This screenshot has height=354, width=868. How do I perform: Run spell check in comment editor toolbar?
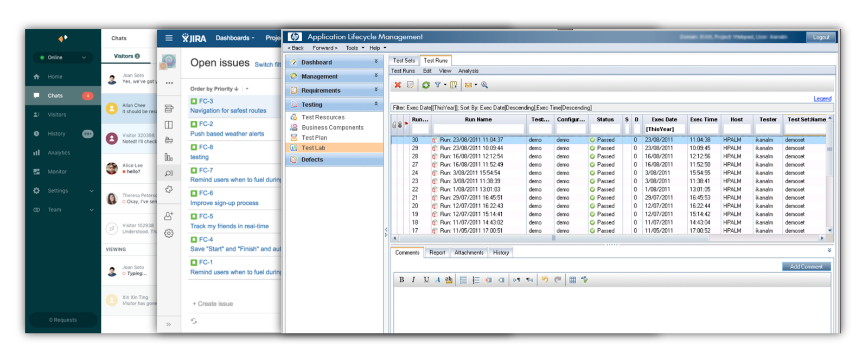[x=584, y=280]
